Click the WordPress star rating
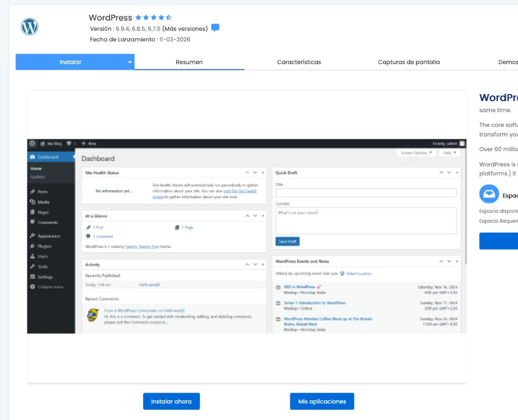The image size is (518, 420). tap(154, 18)
